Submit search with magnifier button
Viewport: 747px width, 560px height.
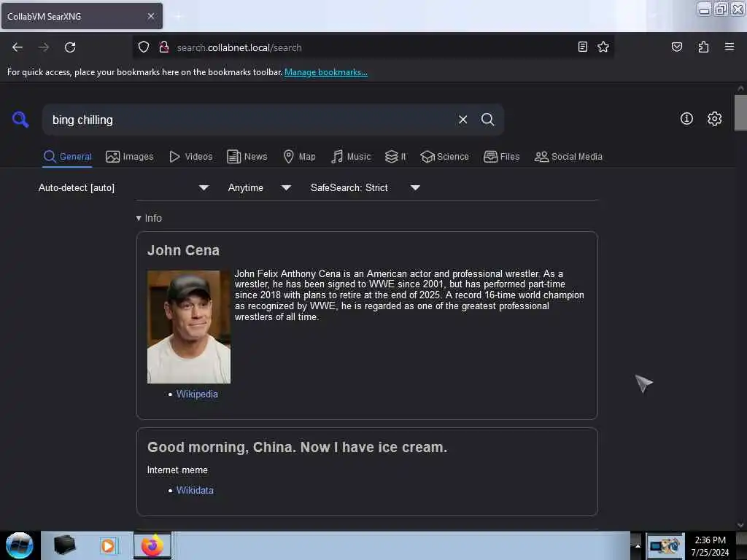point(487,120)
